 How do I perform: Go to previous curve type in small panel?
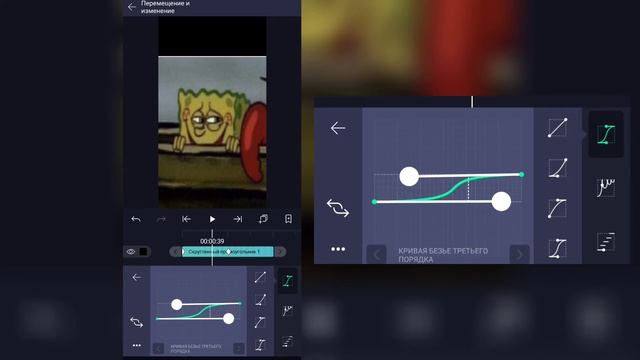tap(158, 349)
